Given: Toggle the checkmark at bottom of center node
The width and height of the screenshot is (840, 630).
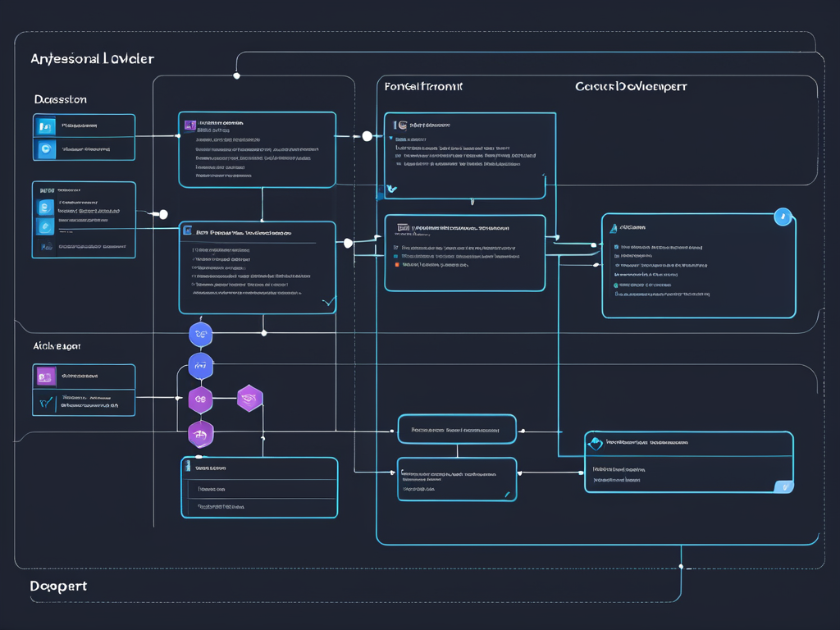Looking at the screenshot, I should (x=328, y=302).
